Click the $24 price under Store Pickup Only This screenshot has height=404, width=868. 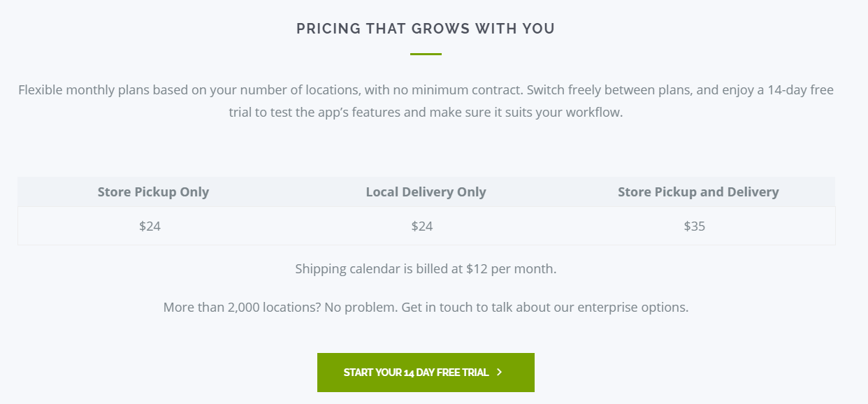(150, 226)
